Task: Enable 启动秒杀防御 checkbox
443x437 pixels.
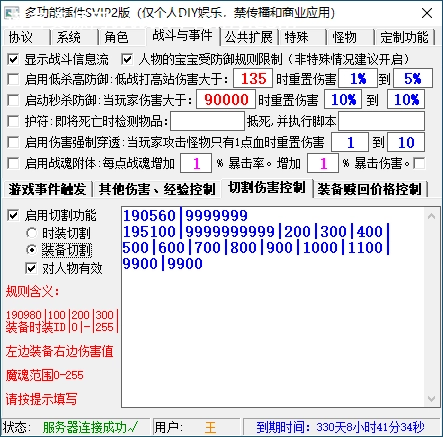Action: 13,100
